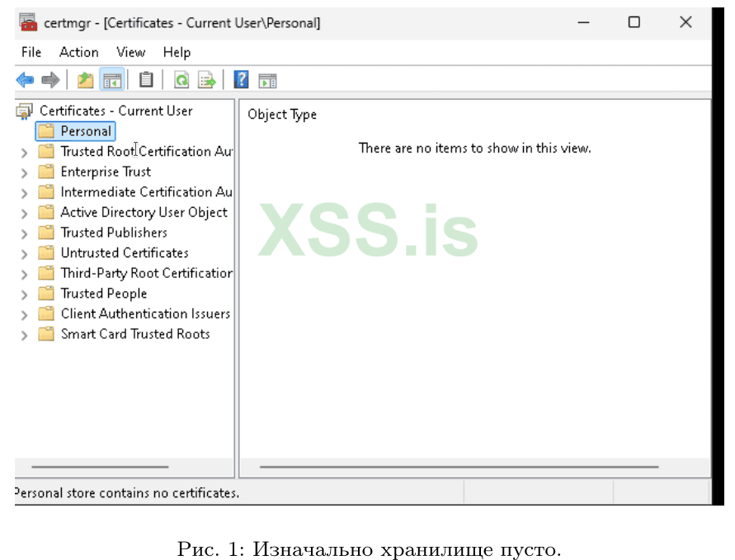735x560 pixels.
Task: Select the Personal tree item label
Action: 87,131
